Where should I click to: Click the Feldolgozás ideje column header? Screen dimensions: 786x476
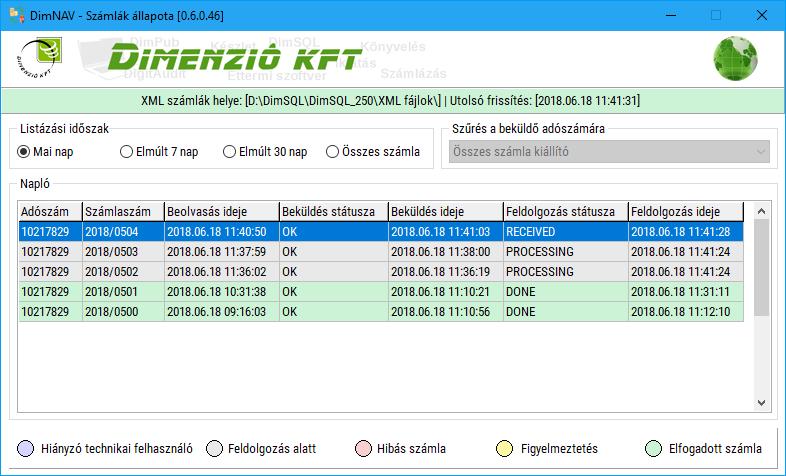[686, 211]
